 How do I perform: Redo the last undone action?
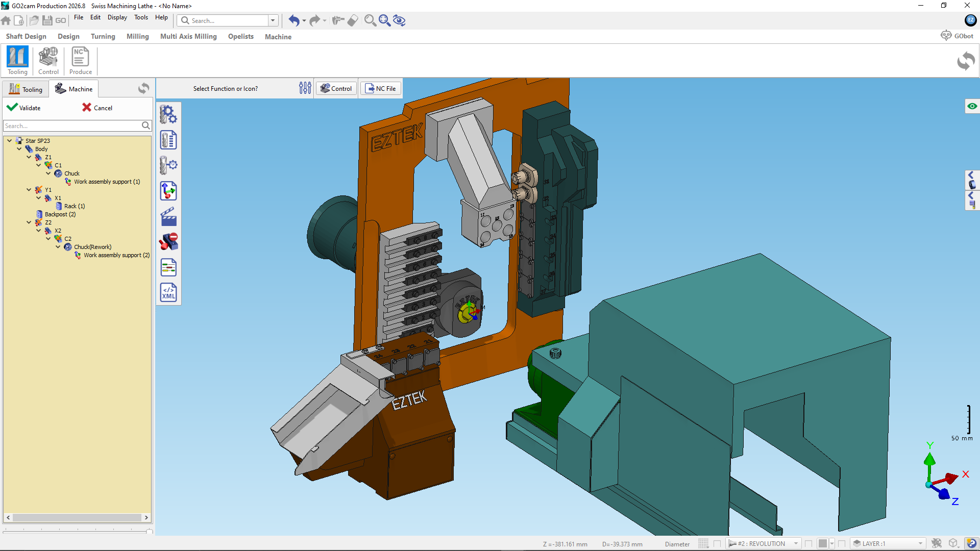[x=314, y=20]
